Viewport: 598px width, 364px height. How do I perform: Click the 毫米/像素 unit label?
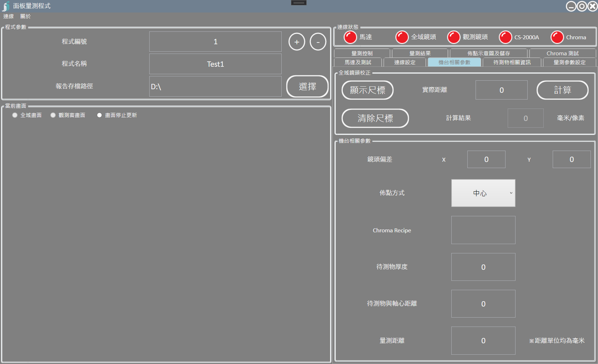(571, 118)
